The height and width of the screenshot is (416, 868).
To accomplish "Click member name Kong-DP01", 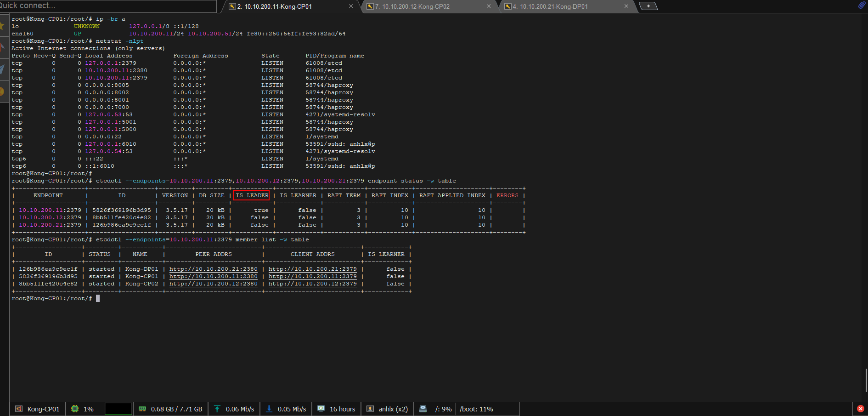I will (x=142, y=269).
